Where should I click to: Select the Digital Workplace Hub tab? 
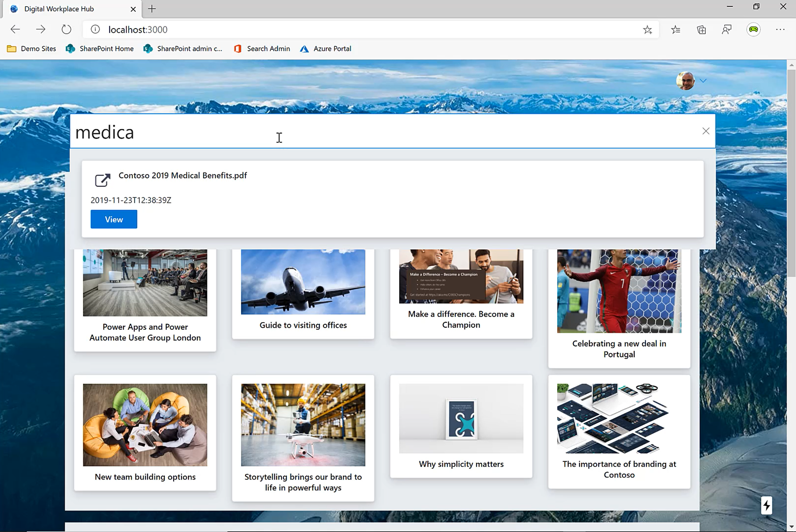[72, 9]
